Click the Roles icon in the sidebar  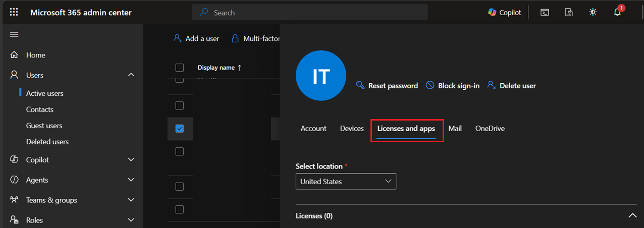tap(14, 220)
